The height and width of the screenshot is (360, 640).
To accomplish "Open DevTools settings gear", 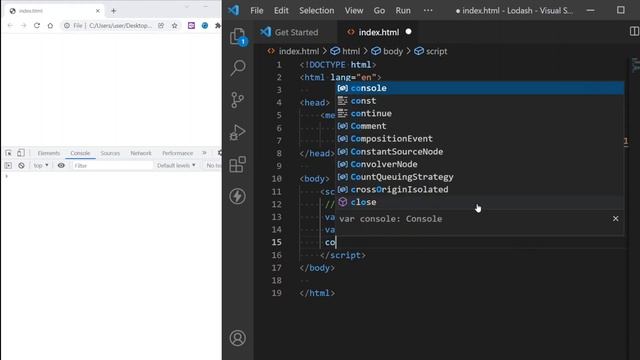I will point(220,153).
